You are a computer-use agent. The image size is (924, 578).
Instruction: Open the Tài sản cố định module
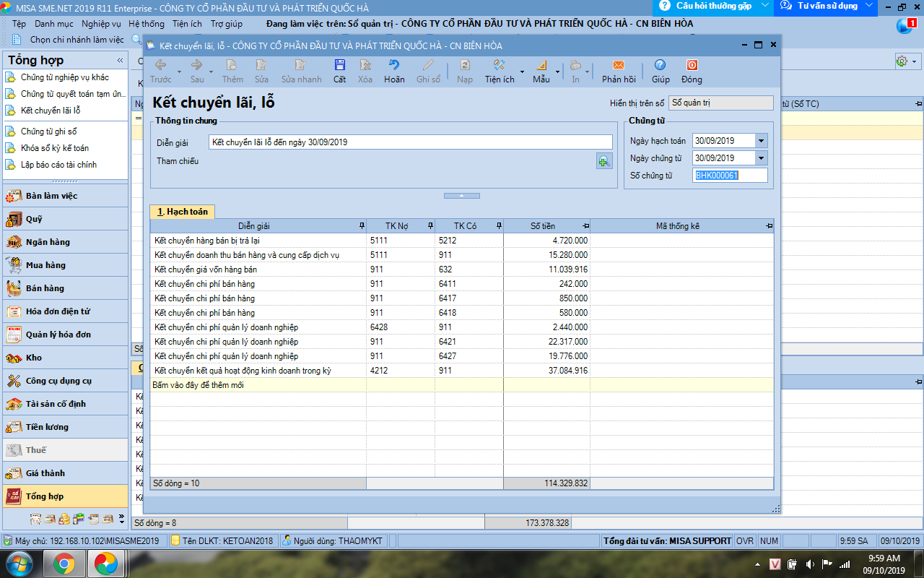[65, 404]
